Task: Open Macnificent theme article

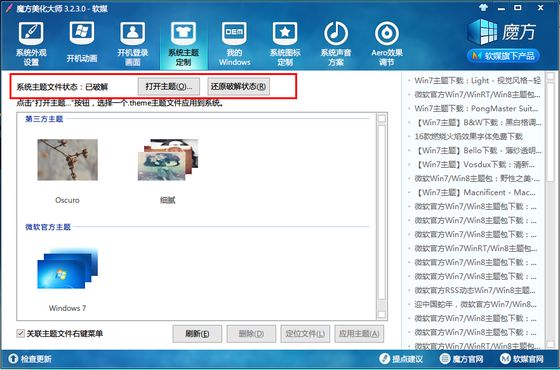Action: point(475,192)
